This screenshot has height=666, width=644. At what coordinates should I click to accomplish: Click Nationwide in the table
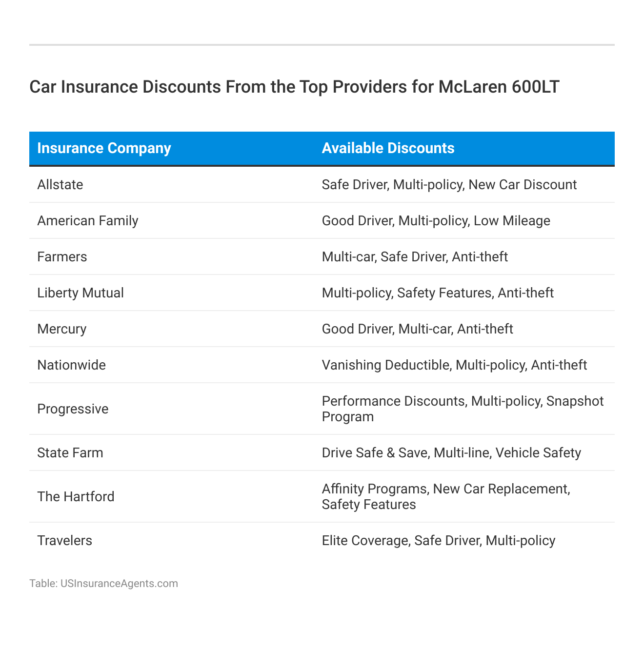tap(71, 365)
